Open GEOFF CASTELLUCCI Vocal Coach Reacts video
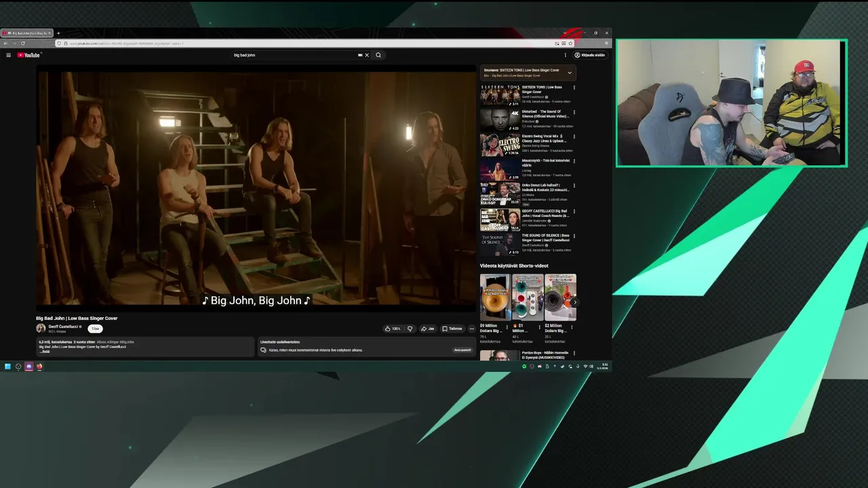The width and height of the screenshot is (868, 488). pyautogui.click(x=500, y=220)
